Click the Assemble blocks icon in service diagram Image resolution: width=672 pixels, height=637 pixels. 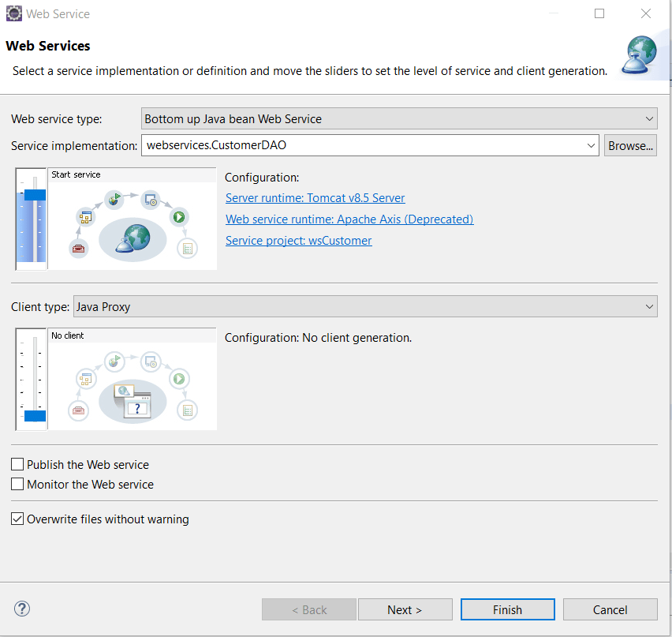tap(85, 216)
